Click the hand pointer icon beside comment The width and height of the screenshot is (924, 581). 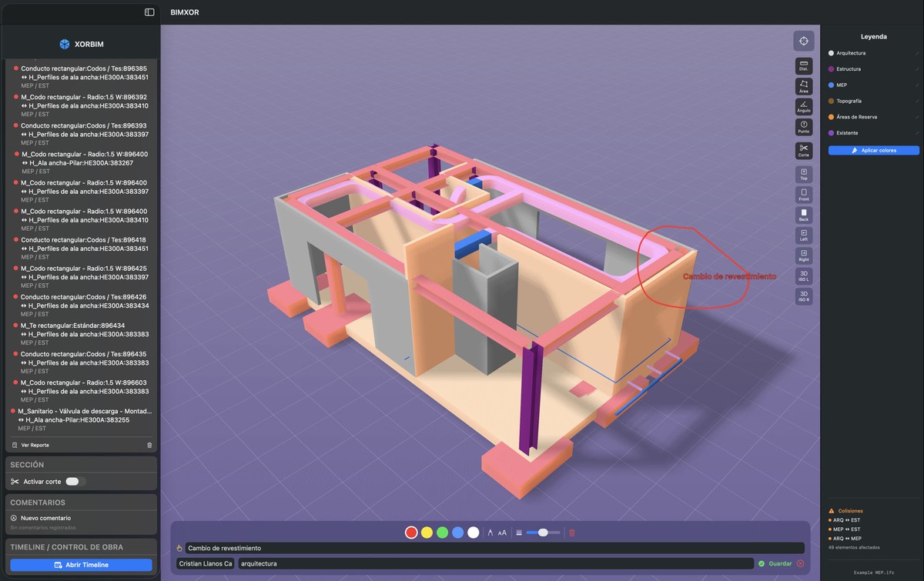pos(179,548)
